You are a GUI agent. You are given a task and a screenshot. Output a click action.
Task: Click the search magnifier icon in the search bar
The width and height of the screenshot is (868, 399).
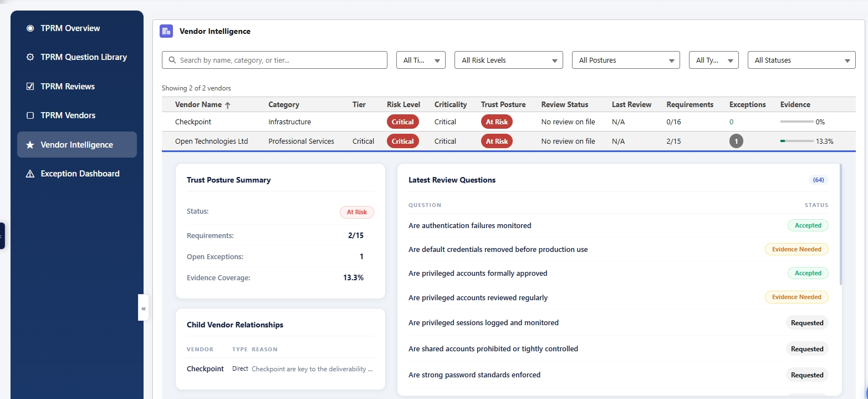tap(171, 60)
